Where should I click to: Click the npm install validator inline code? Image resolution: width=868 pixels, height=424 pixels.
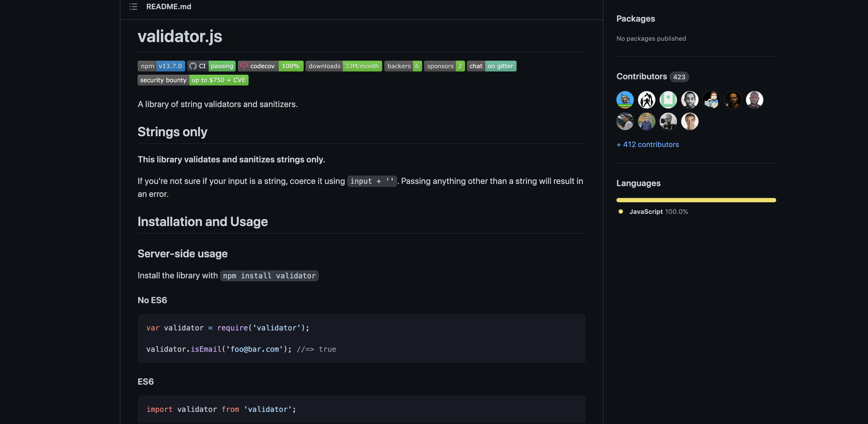tap(269, 275)
